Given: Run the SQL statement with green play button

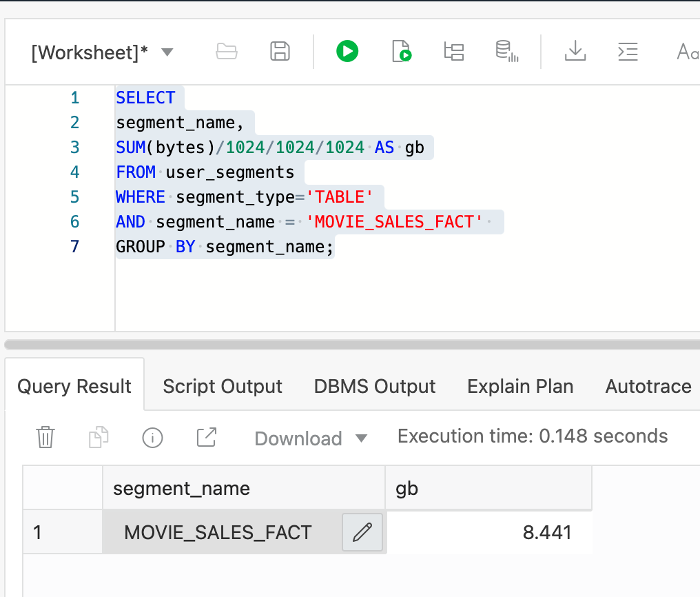Looking at the screenshot, I should [x=347, y=51].
